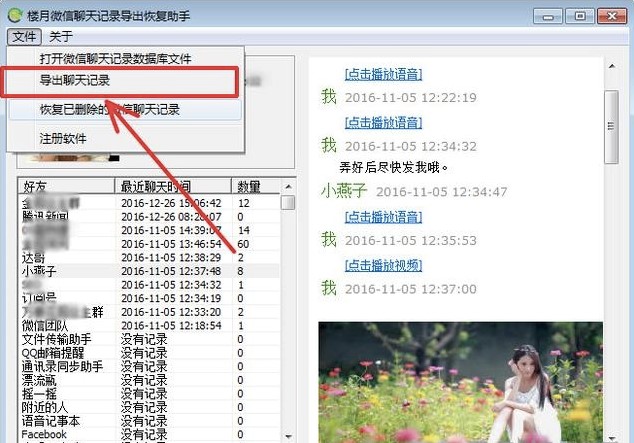Image resolution: width=634 pixels, height=443 pixels.
Task: Select Facebook in friend list
Action: pyautogui.click(x=44, y=435)
